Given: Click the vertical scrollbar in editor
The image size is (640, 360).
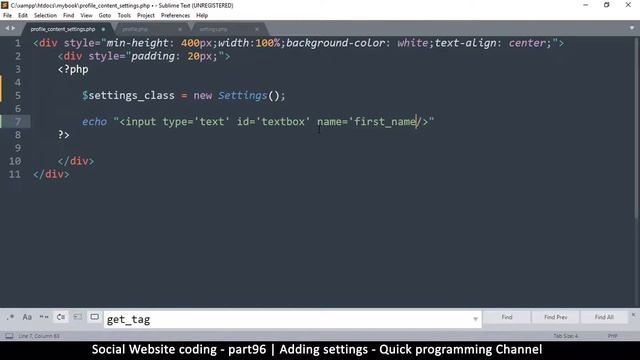Looking at the screenshot, I should point(637,129).
